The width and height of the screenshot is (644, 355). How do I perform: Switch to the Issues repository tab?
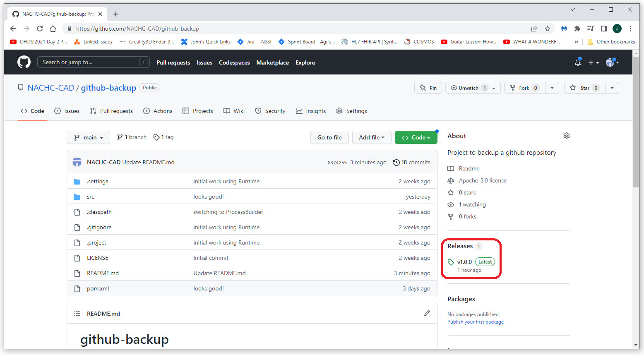pos(67,111)
